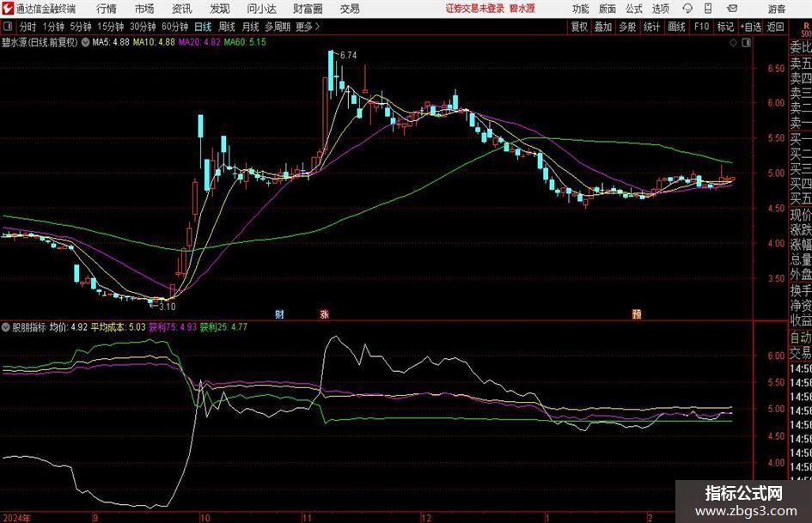The height and width of the screenshot is (523, 812).
Task: Select the 日线 daily tab
Action: pyautogui.click(x=203, y=27)
